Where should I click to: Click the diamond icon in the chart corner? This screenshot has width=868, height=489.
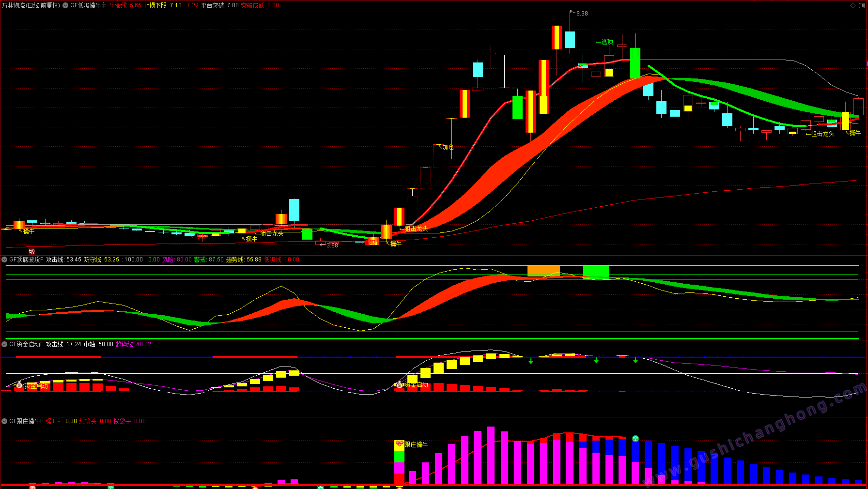point(853,5)
